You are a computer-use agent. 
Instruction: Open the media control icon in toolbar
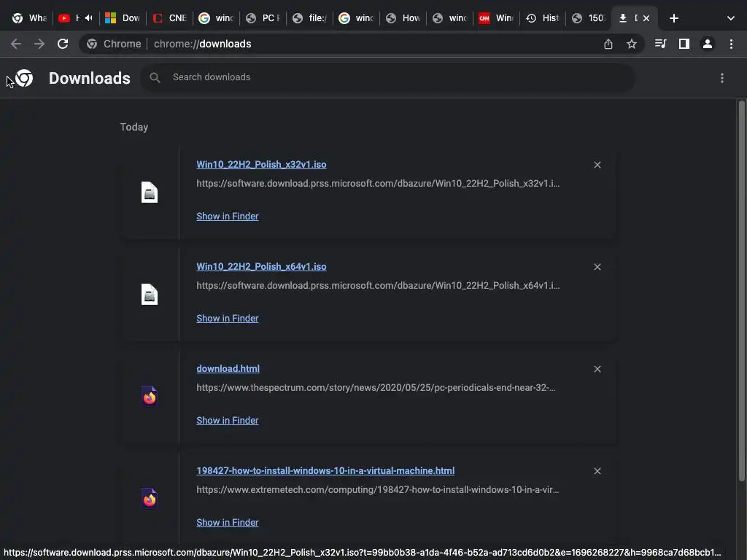660,44
